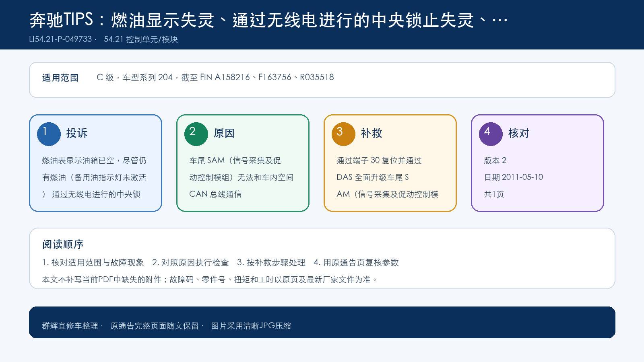Click the title 奔驰TIPS：燃油显示失灵
The image size is (644, 362).
coord(122,20)
